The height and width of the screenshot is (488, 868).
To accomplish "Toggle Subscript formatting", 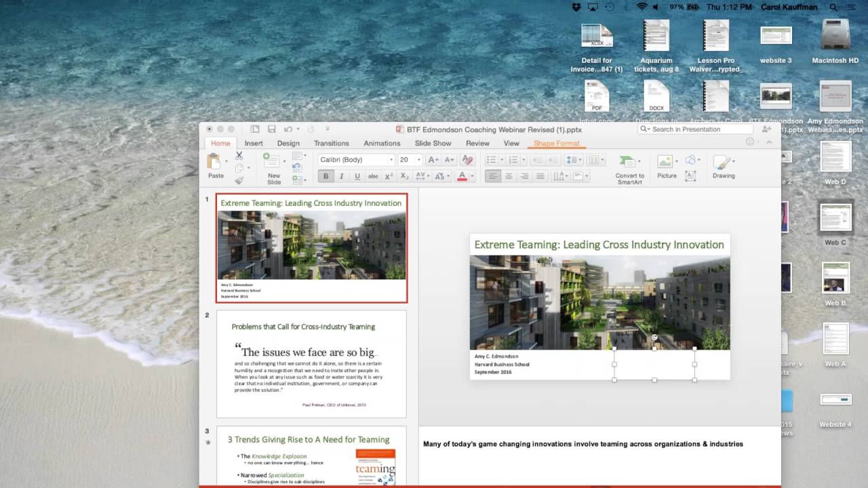I will click(404, 176).
